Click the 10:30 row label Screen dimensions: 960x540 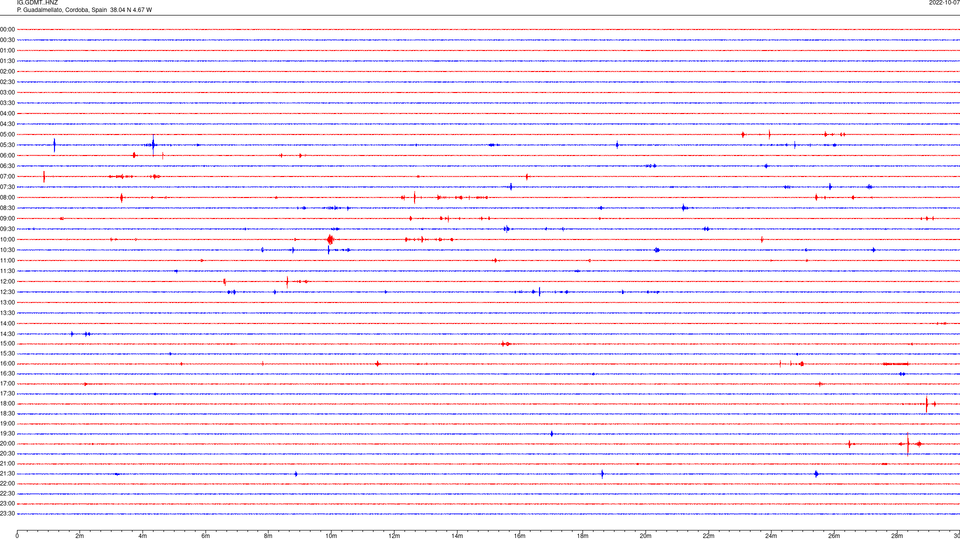[7, 250]
